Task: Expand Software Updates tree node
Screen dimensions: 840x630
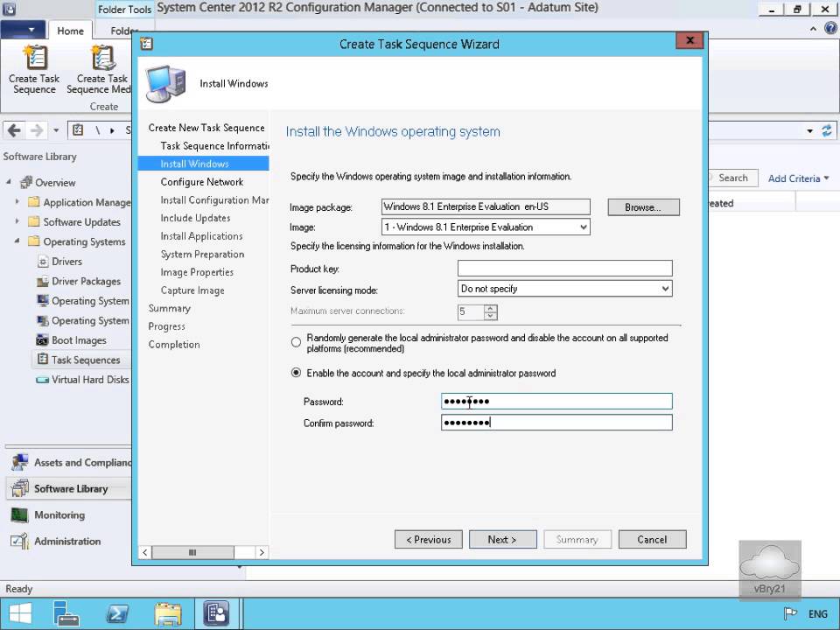Action: 17,221
